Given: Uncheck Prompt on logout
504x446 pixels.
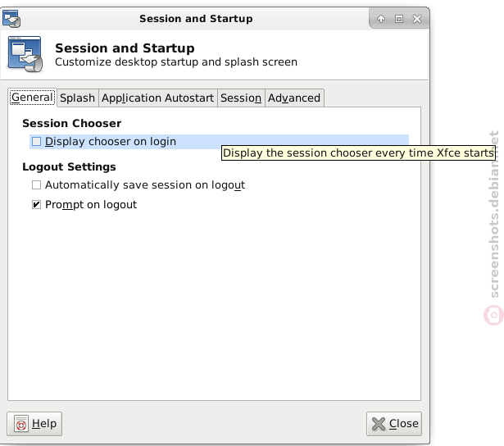Looking at the screenshot, I should click(36, 204).
